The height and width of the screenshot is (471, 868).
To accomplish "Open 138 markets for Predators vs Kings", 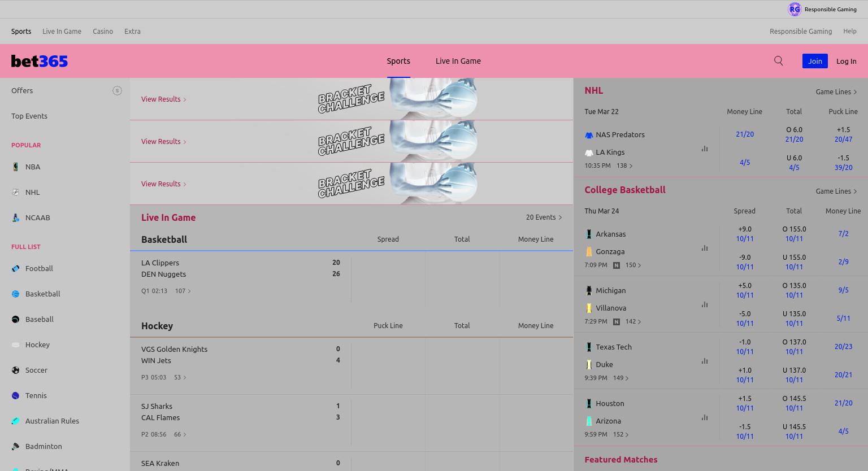I will pyautogui.click(x=624, y=165).
